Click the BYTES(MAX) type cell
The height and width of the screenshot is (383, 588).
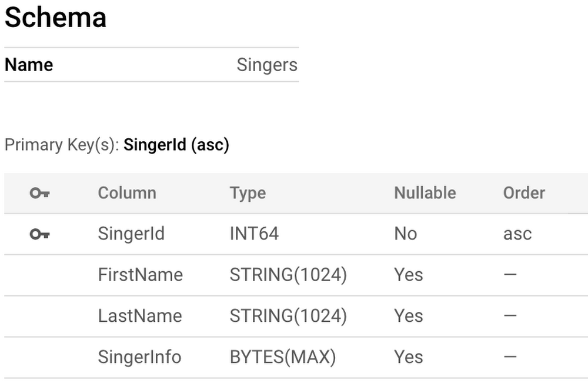[283, 357]
